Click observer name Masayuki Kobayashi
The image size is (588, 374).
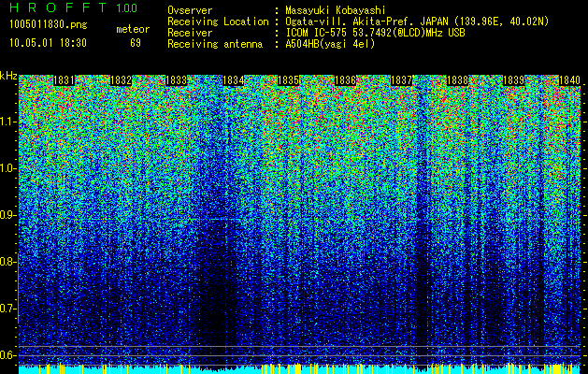tap(336, 10)
